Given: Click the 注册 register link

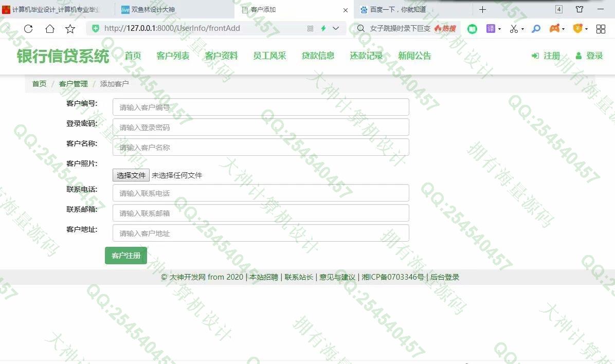Looking at the screenshot, I should click(546, 56).
